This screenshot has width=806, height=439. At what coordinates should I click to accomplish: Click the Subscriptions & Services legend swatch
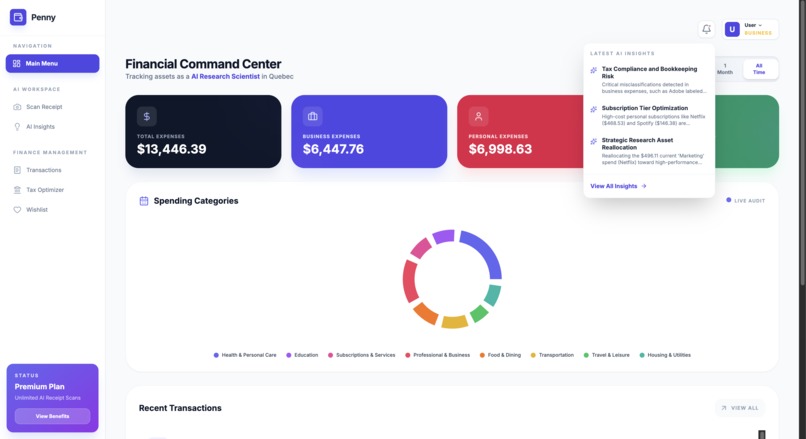(331, 355)
